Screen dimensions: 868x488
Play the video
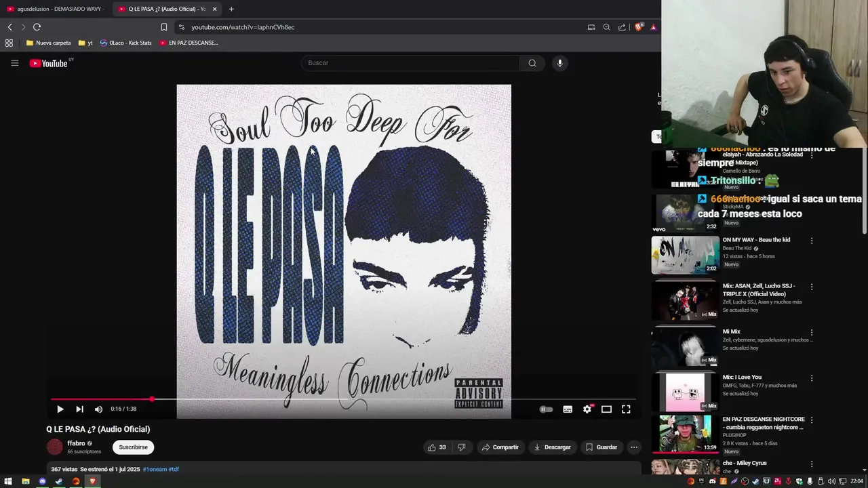60,409
